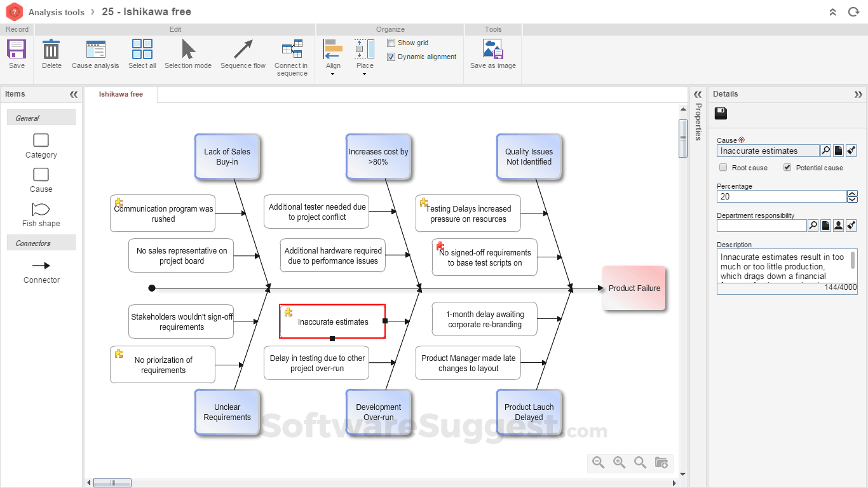Select 'Additional hardware required' cause box
Viewport: 868px width, 488px height.
[x=333, y=255]
